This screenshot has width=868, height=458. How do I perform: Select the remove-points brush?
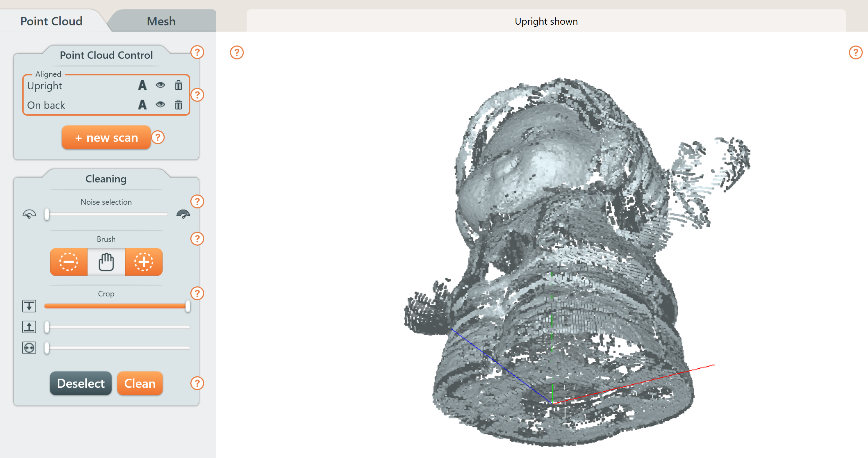(x=68, y=262)
